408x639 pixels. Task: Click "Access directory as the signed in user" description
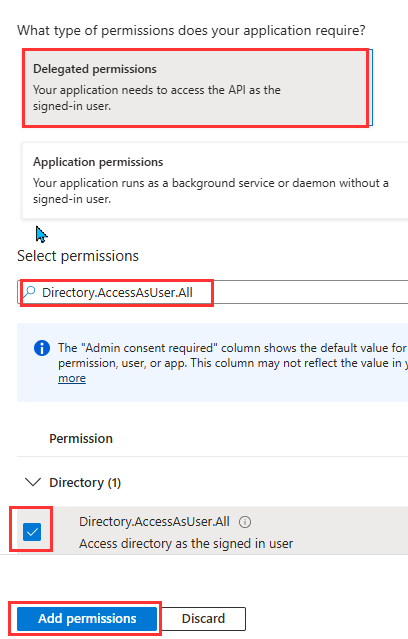click(186, 544)
